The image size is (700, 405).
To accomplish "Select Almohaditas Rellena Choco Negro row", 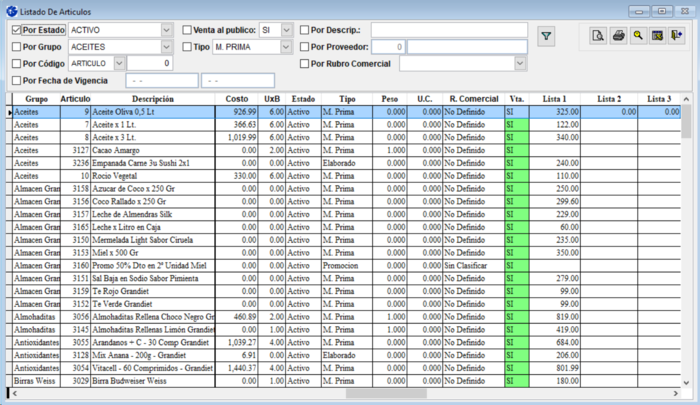I will [x=344, y=317].
